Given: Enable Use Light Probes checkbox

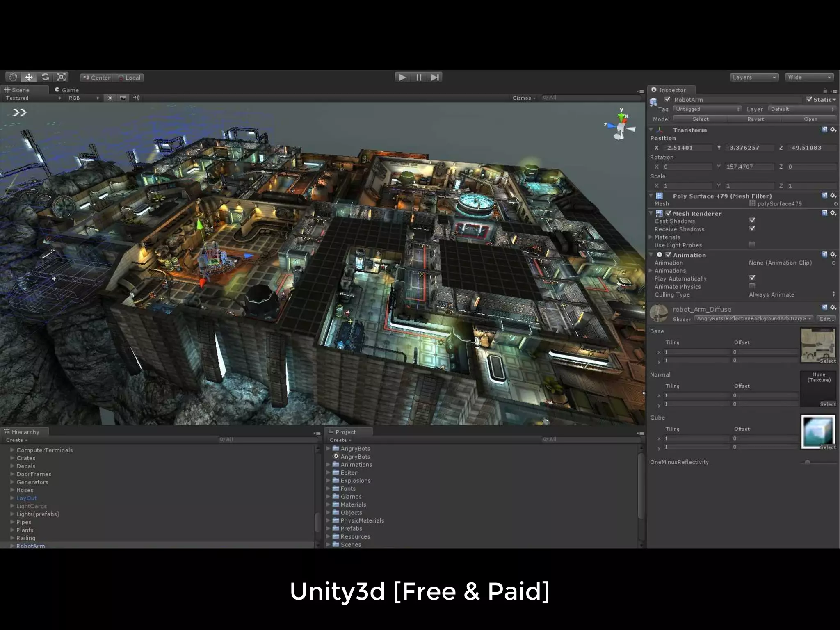Looking at the screenshot, I should pos(752,244).
